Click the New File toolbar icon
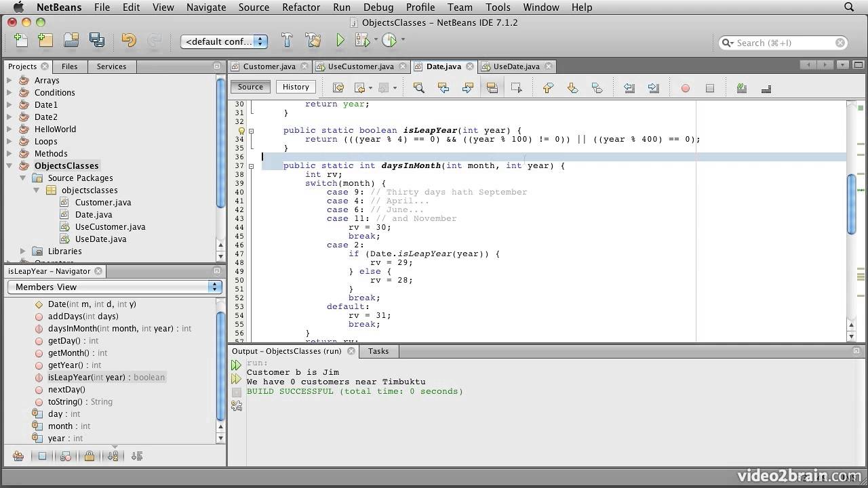The height and width of the screenshot is (488, 868). pyautogui.click(x=21, y=41)
